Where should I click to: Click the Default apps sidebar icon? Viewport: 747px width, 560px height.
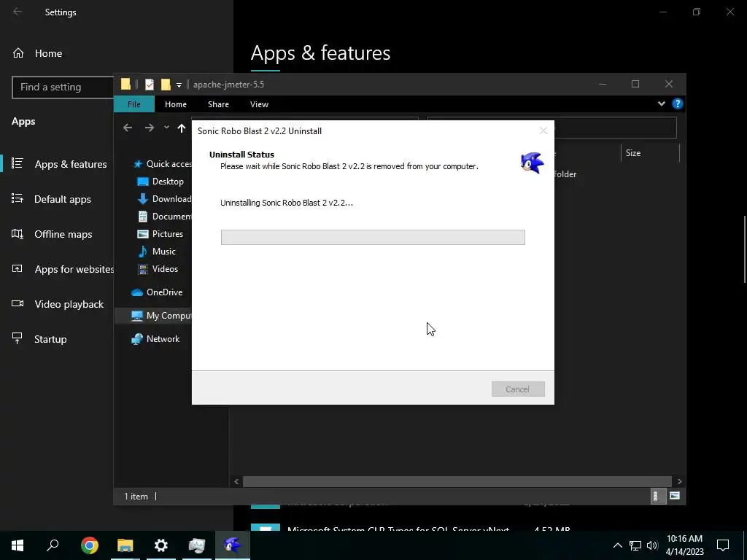click(18, 198)
